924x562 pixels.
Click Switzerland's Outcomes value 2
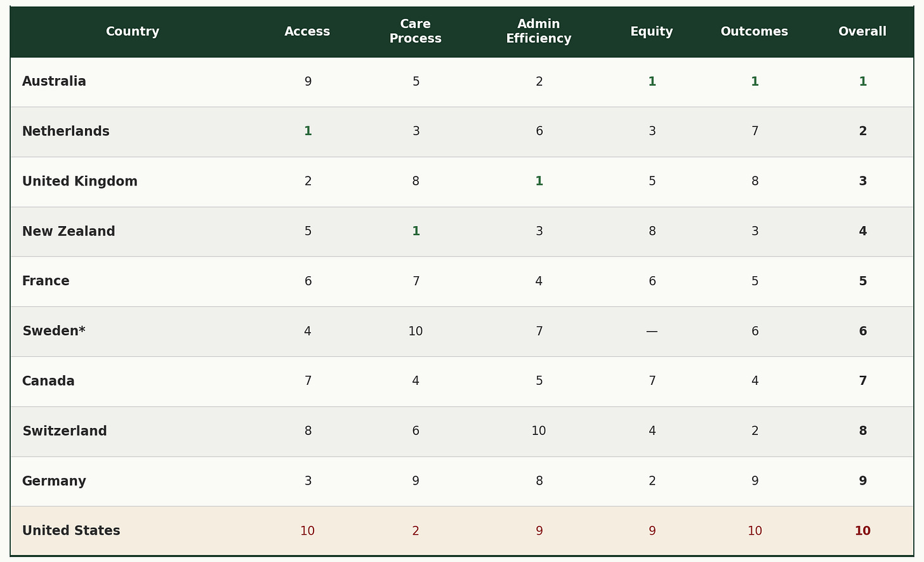pos(755,431)
